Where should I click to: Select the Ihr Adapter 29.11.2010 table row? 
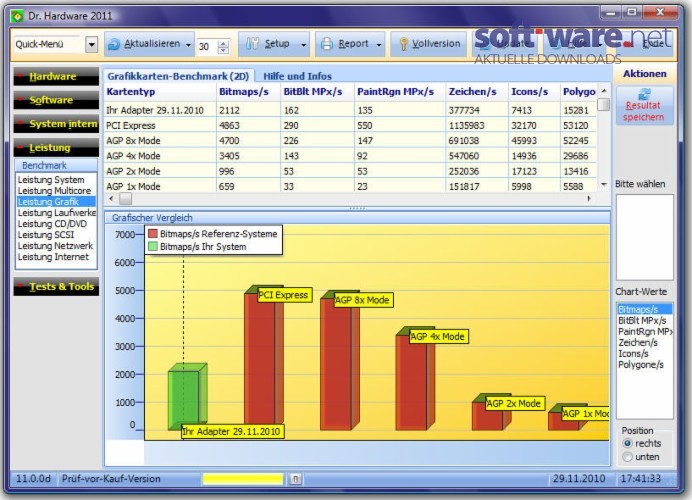coord(350,110)
